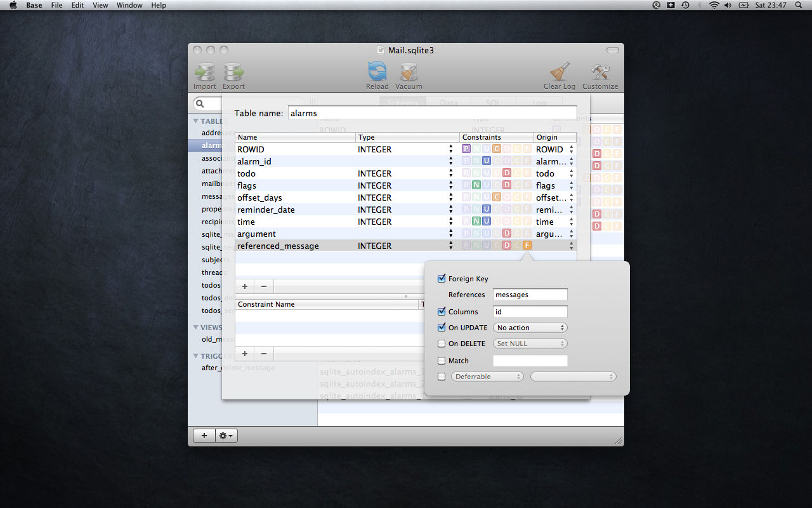Viewport: 812px width, 508px height.
Task: Open the On UPDATE No action dropdown
Action: click(530, 328)
